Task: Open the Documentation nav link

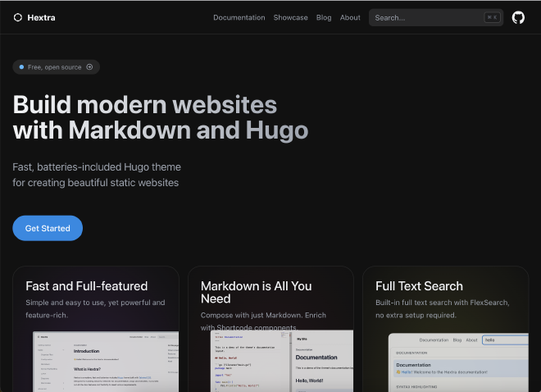Action: pos(239,17)
